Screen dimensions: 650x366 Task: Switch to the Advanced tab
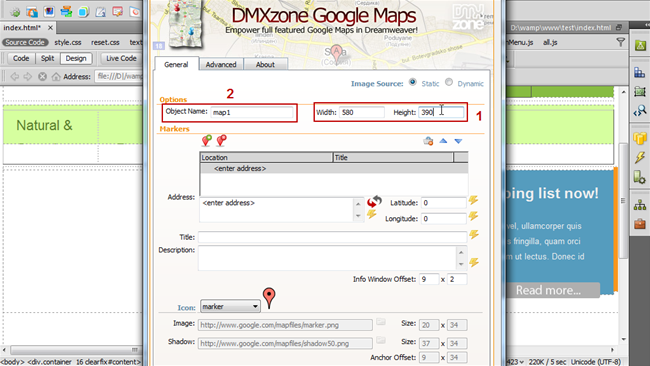coord(221,64)
